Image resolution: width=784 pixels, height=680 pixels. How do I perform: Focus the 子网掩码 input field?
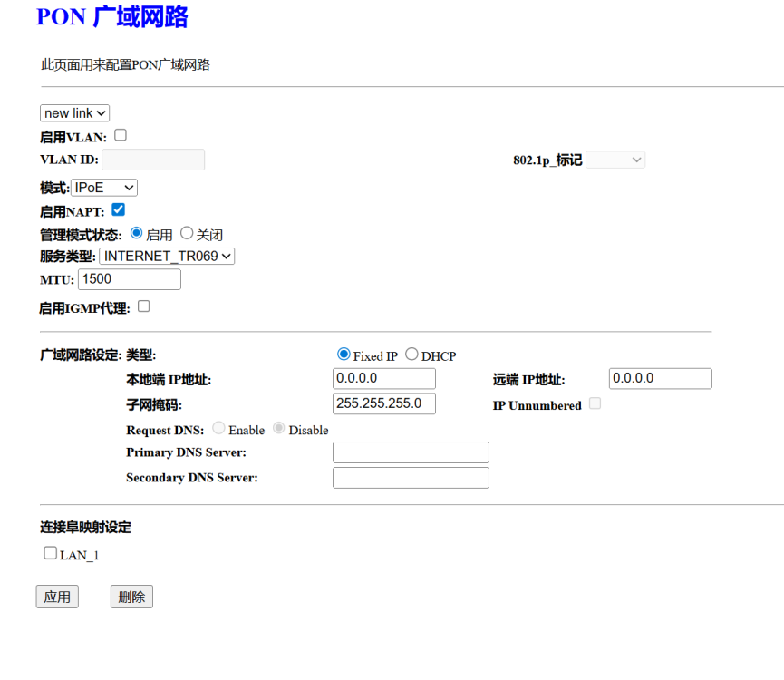384,403
